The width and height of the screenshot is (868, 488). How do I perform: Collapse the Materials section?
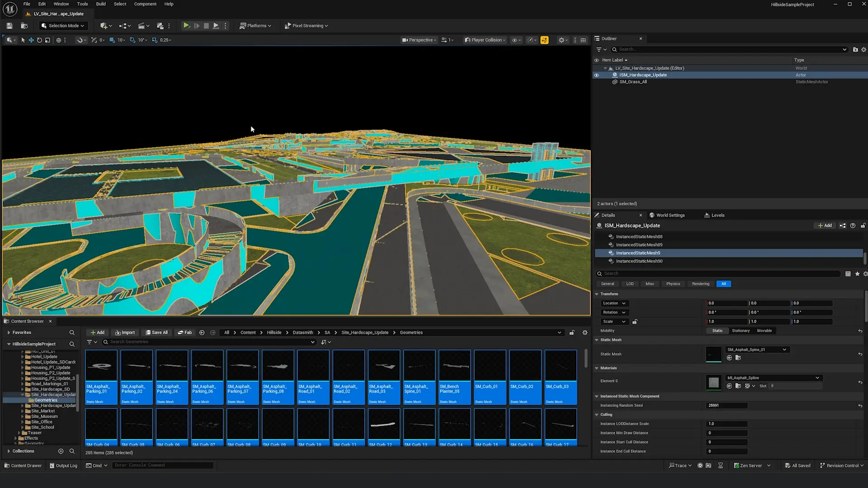[x=597, y=369]
